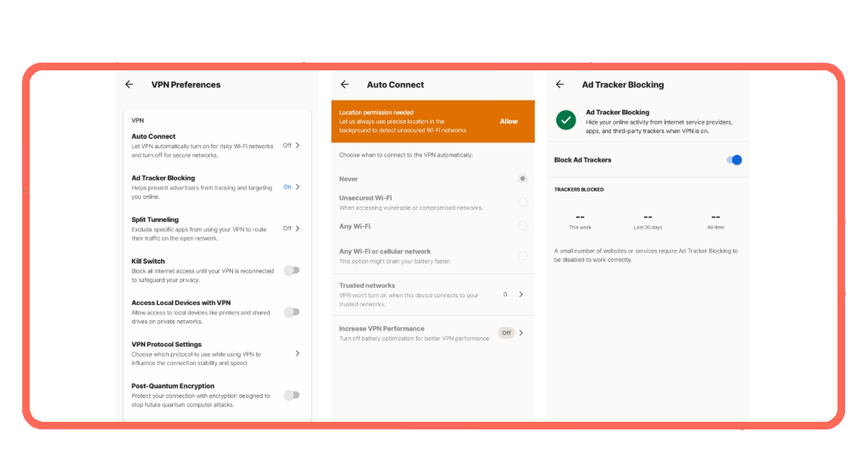Click Kill Switch setting title
This screenshot has width=868, height=454.
[147, 261]
